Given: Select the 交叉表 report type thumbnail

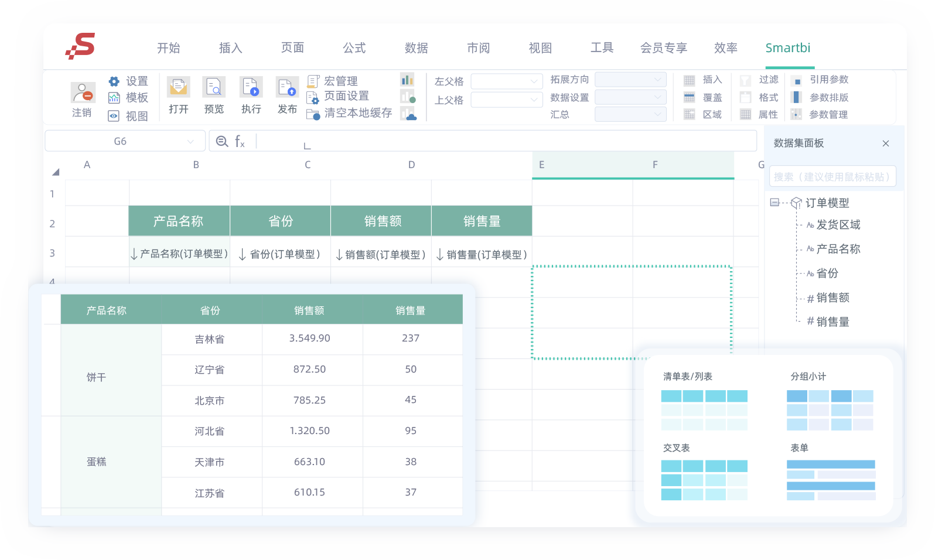Looking at the screenshot, I should 704,480.
